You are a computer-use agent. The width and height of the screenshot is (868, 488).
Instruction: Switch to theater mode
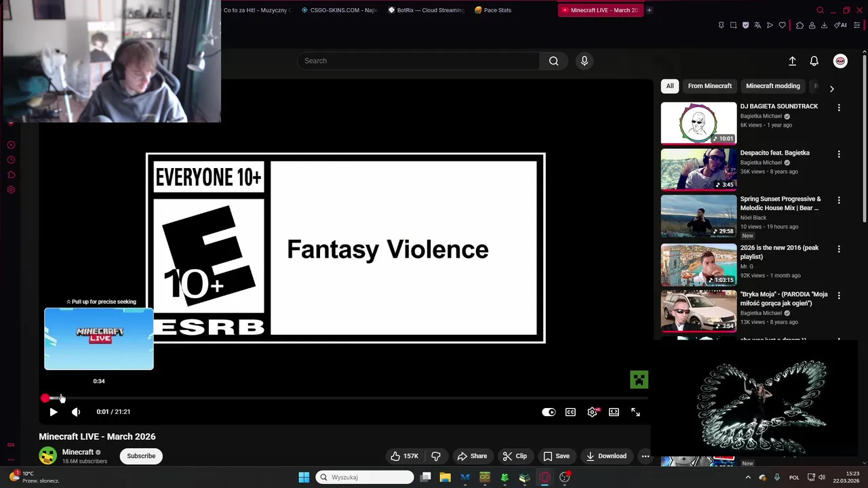pyautogui.click(x=614, y=412)
